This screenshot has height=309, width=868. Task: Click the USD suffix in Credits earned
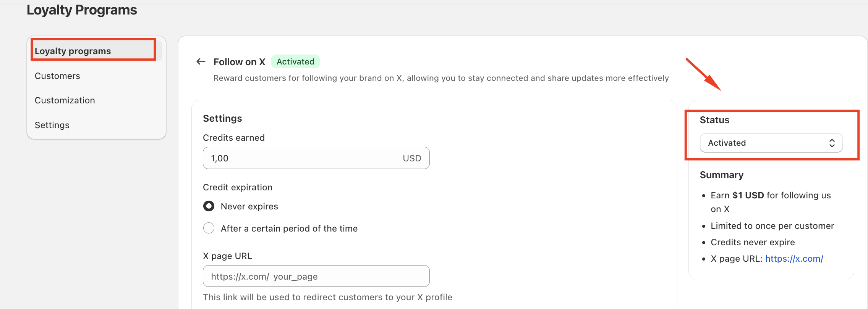[x=411, y=158]
